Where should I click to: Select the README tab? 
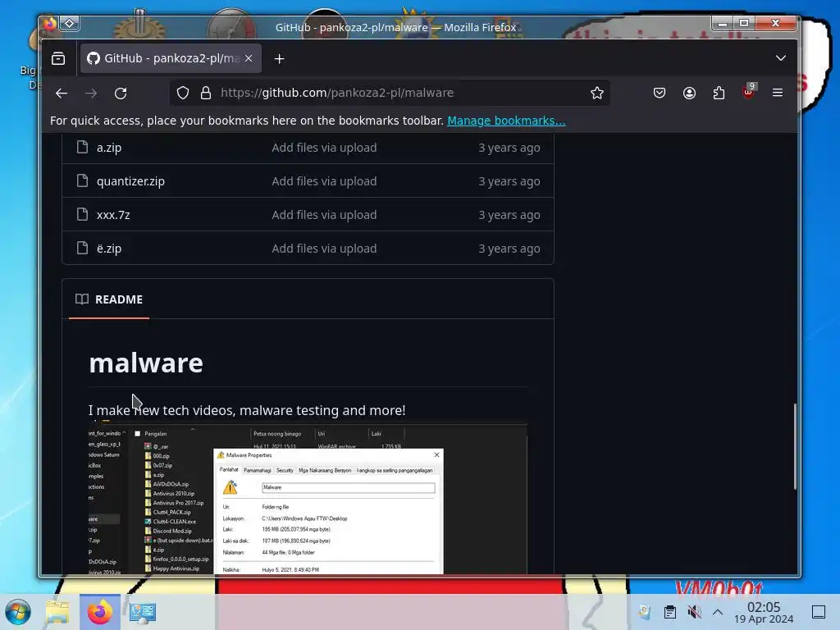109,299
